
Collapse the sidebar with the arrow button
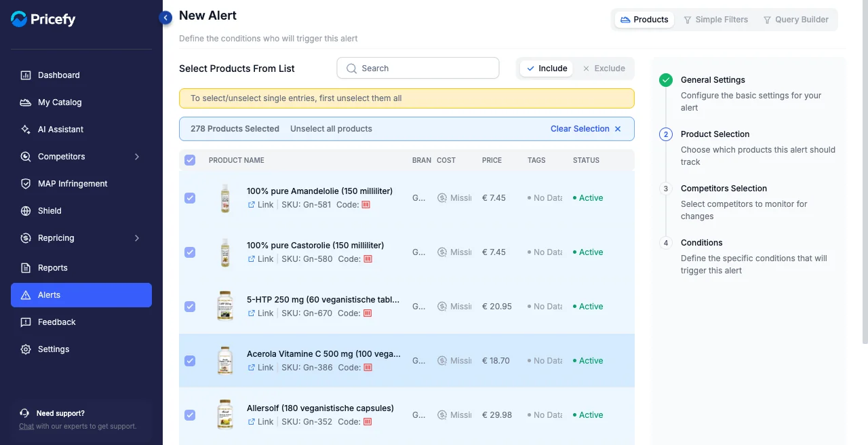coord(165,18)
